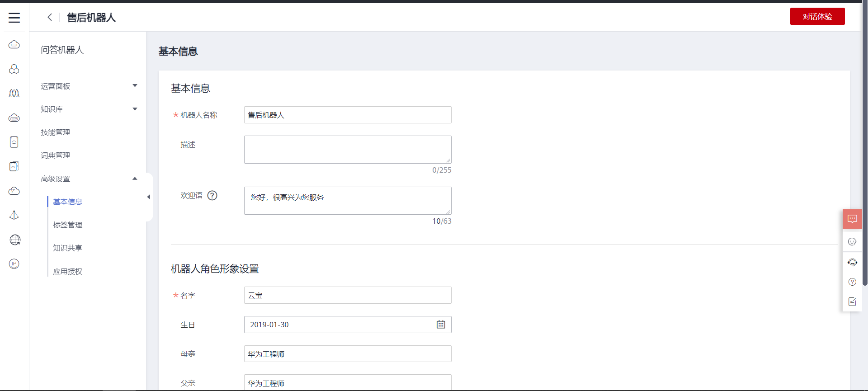868x391 pixels.
Task: Click the help tooltip icon next to 欢迎语
Action: [212, 195]
